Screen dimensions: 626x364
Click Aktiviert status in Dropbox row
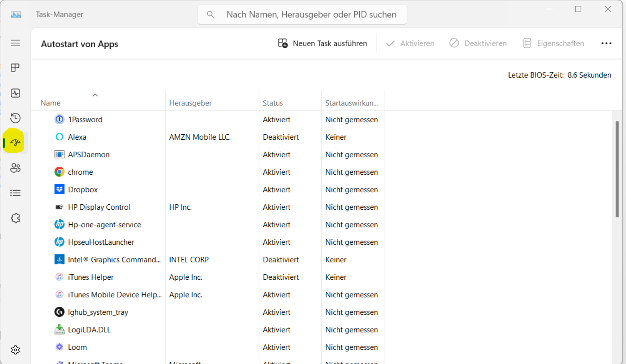(277, 190)
